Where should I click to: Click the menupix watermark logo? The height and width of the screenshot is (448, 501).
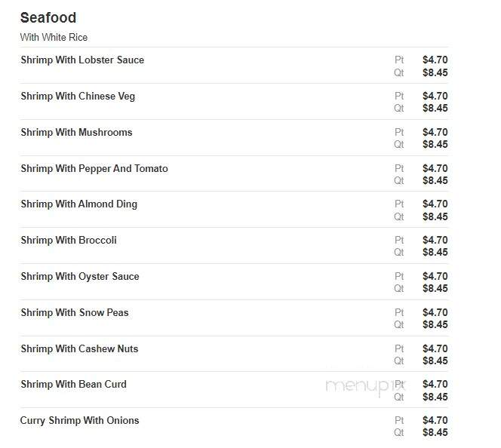[x=365, y=387]
